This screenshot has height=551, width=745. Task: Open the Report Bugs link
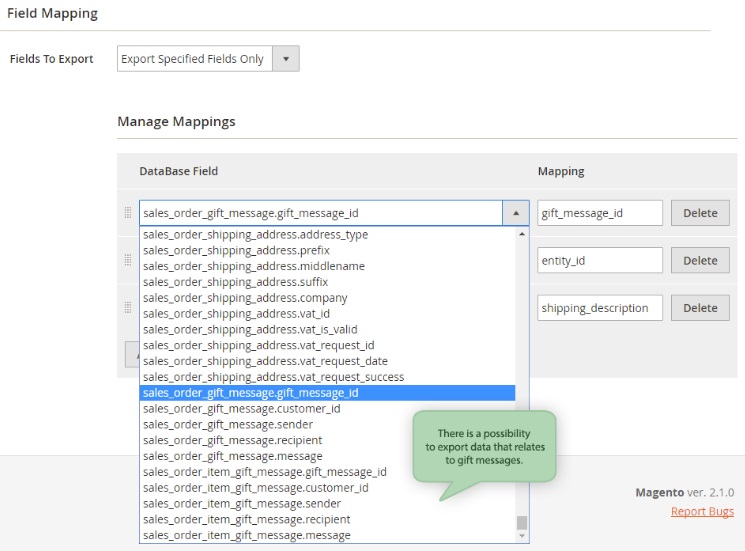pos(702,512)
